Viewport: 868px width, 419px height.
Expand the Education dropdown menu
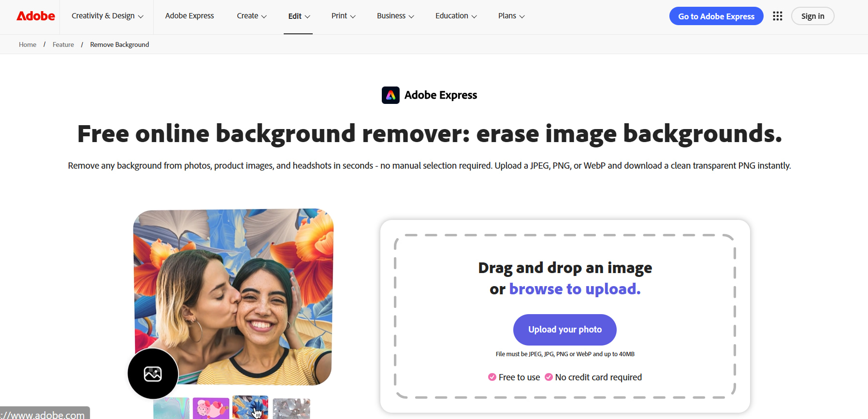point(456,16)
